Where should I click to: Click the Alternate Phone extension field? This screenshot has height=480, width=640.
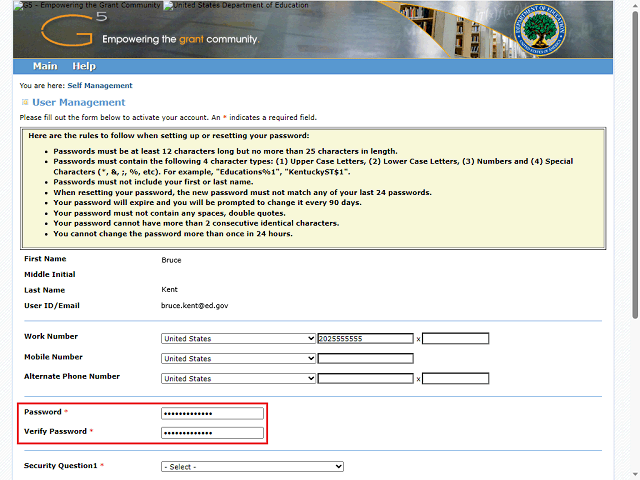point(456,379)
